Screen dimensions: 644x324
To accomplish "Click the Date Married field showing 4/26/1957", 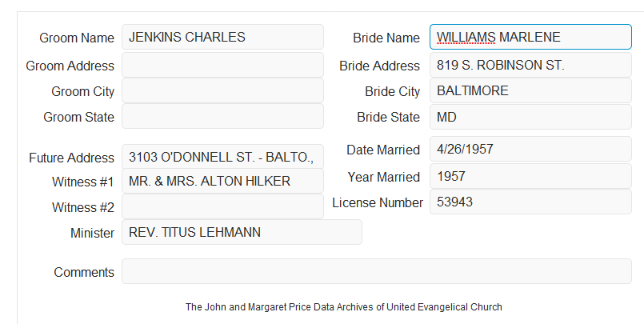I will tap(530, 149).
